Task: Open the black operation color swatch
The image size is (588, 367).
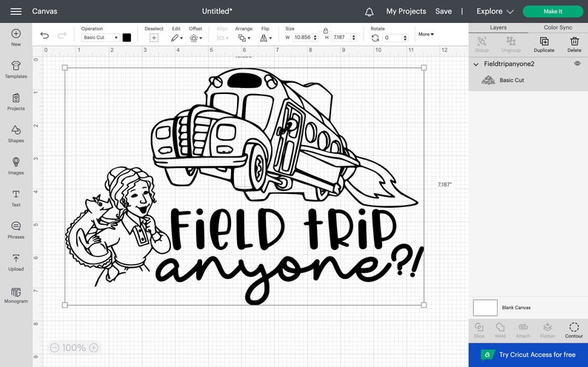Action: click(127, 38)
